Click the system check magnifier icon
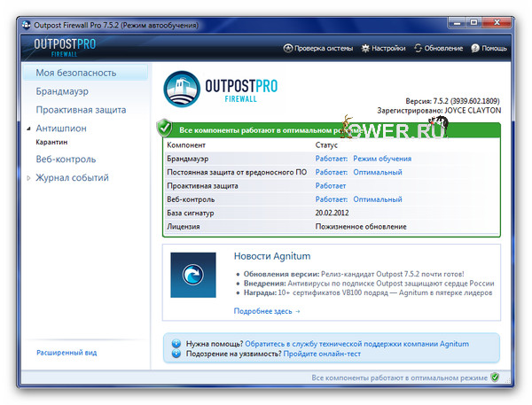The height and width of the screenshot is (405, 532). [x=289, y=48]
